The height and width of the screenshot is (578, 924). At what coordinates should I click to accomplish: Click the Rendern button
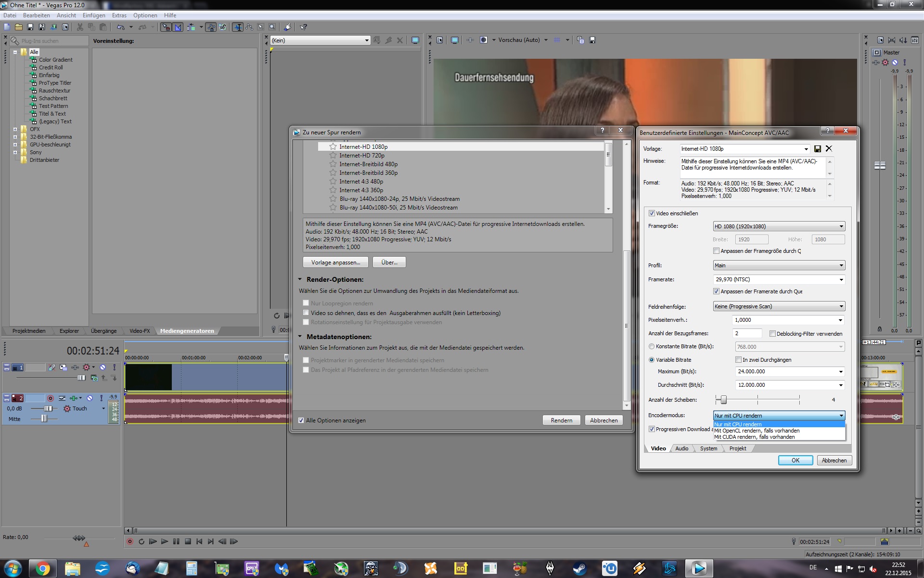pos(561,420)
